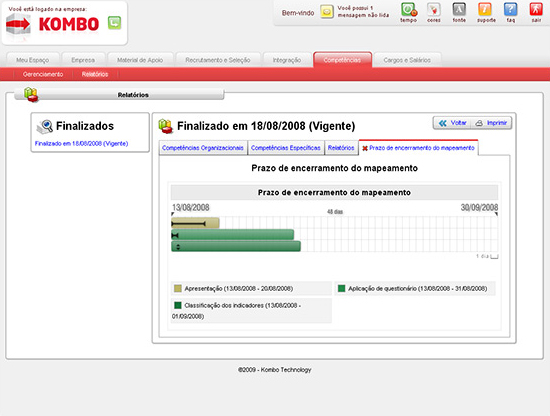Image resolution: width=550 pixels, height=416 pixels.
Task: Click the '48 dias' duration label
Action: click(x=335, y=212)
